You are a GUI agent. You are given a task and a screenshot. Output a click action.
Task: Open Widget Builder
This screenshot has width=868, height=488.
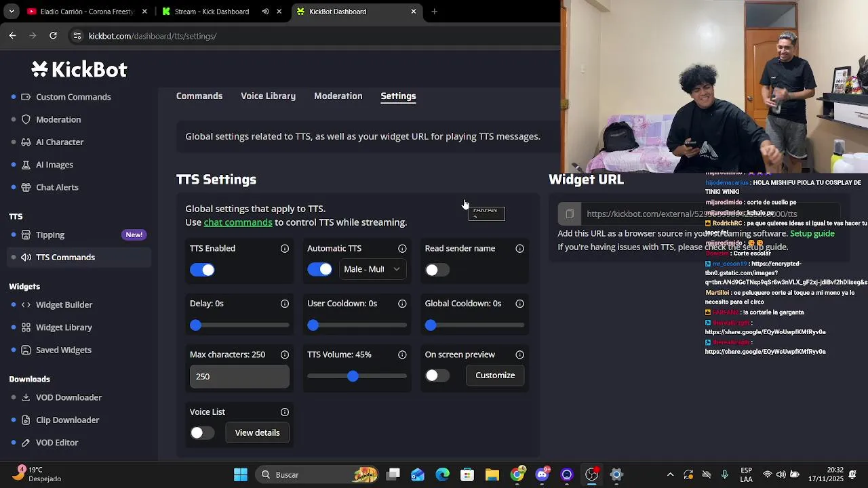coord(64,305)
